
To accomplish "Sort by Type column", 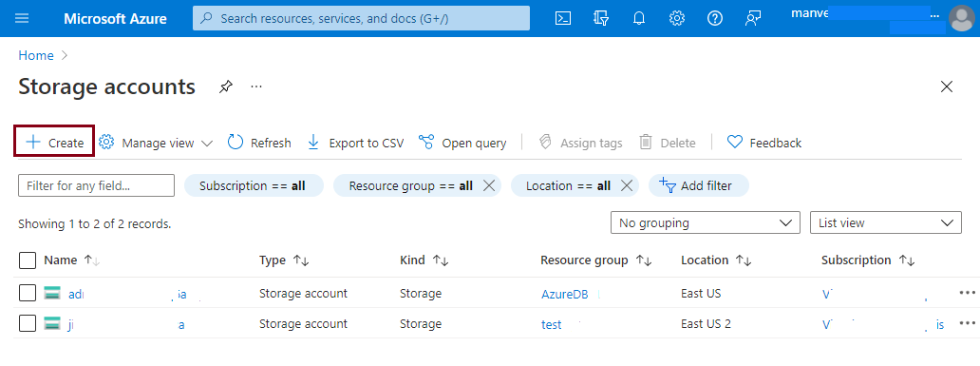I will 284,260.
